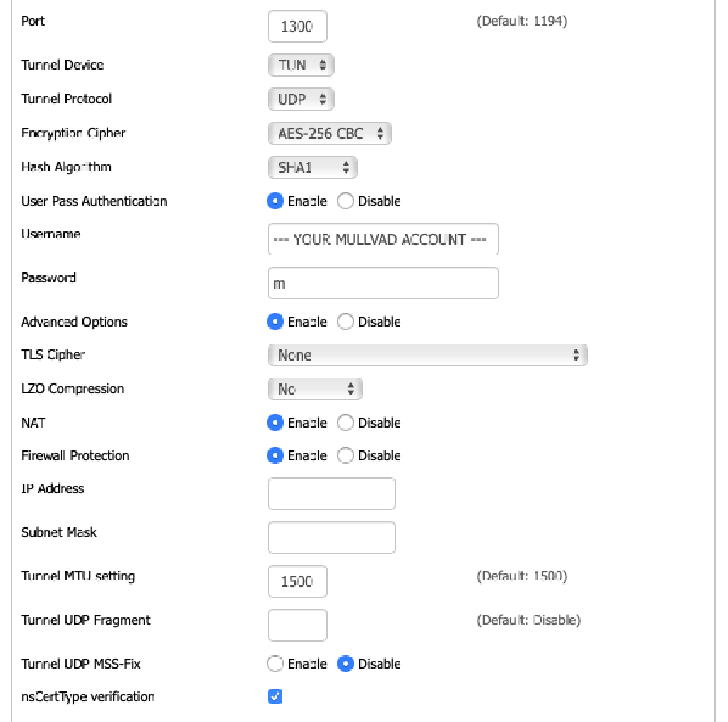Open the LZO Compression dropdown
The image size is (728, 722).
point(314,388)
